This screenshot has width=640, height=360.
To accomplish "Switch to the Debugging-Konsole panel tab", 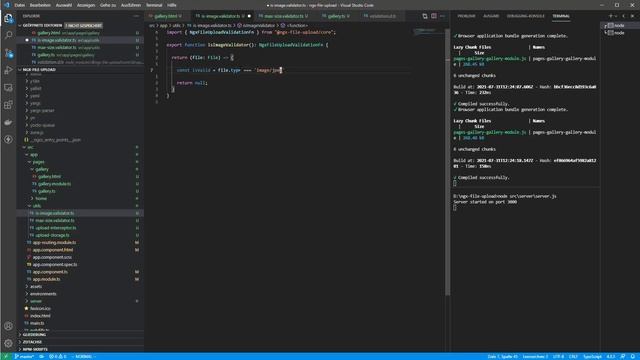I will click(525, 16).
